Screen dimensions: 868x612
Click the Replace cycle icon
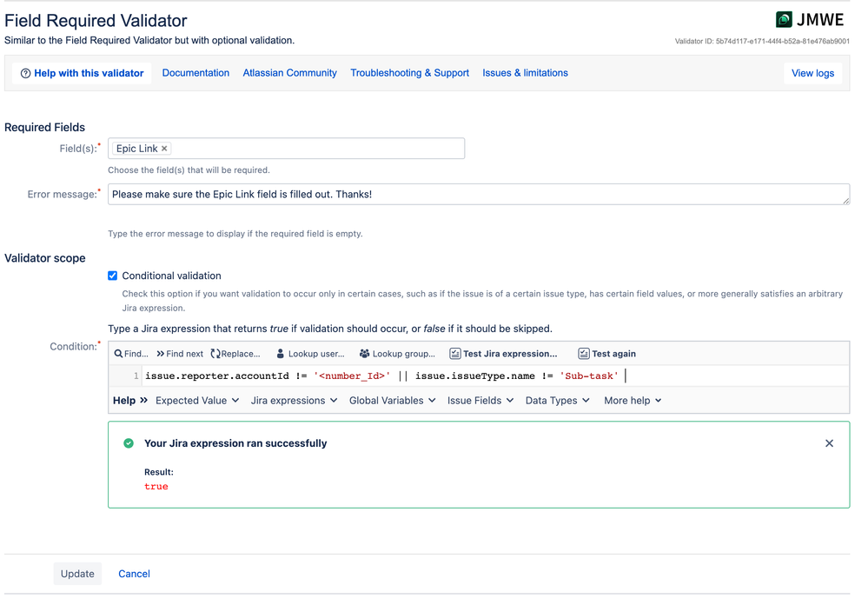pyautogui.click(x=215, y=353)
